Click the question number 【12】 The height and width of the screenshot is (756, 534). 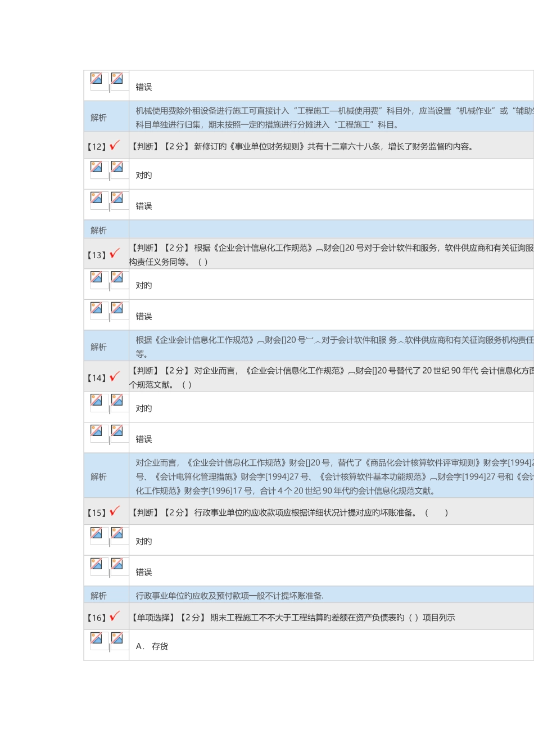(x=97, y=147)
